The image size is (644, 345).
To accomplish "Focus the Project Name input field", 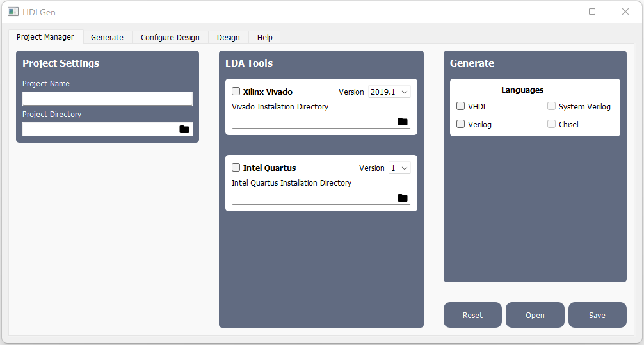I will (x=108, y=99).
